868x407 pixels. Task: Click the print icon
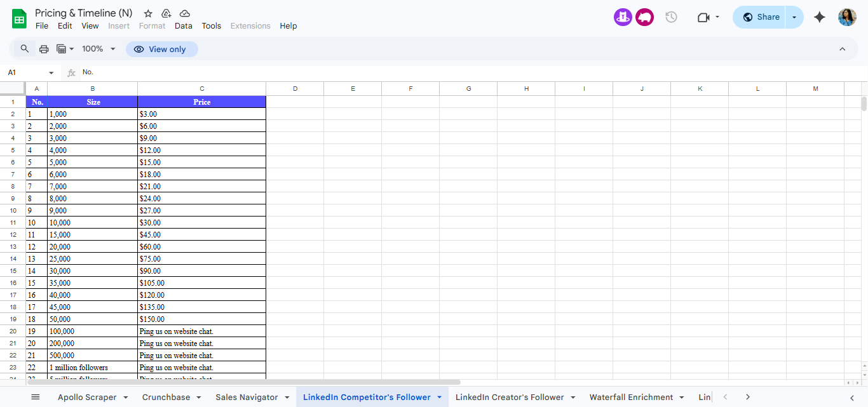(x=44, y=49)
